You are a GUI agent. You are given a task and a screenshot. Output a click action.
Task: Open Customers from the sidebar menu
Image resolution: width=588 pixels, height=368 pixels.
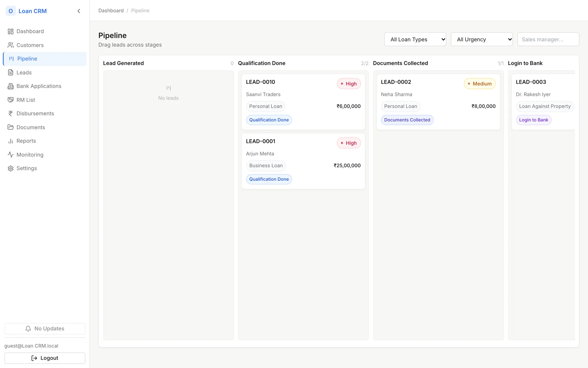tap(45, 45)
